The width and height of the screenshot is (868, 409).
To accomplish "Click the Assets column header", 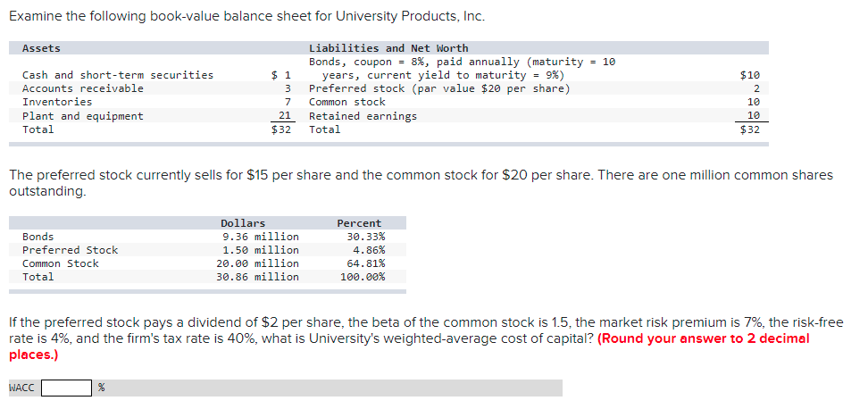I will point(41,48).
